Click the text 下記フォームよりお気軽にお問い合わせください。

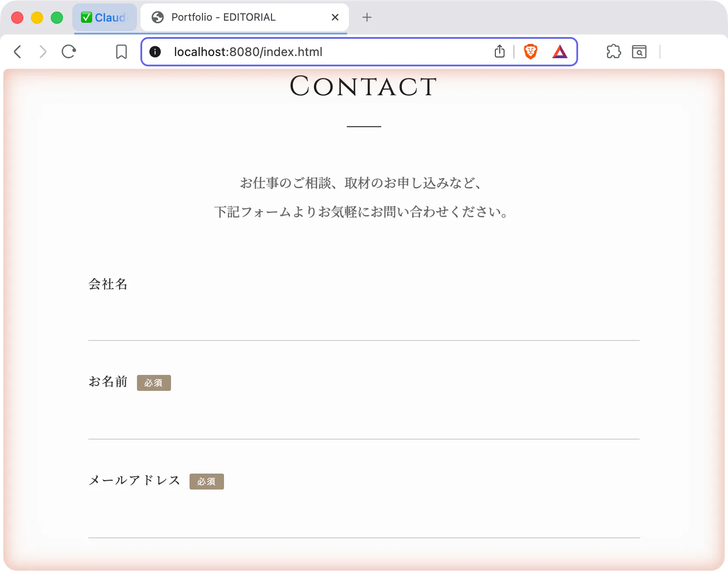pos(362,212)
